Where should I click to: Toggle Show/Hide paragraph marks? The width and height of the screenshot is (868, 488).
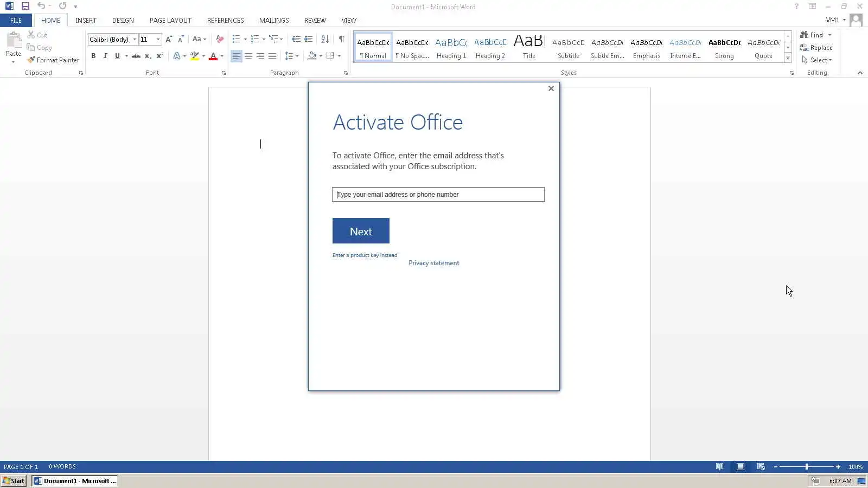(341, 39)
